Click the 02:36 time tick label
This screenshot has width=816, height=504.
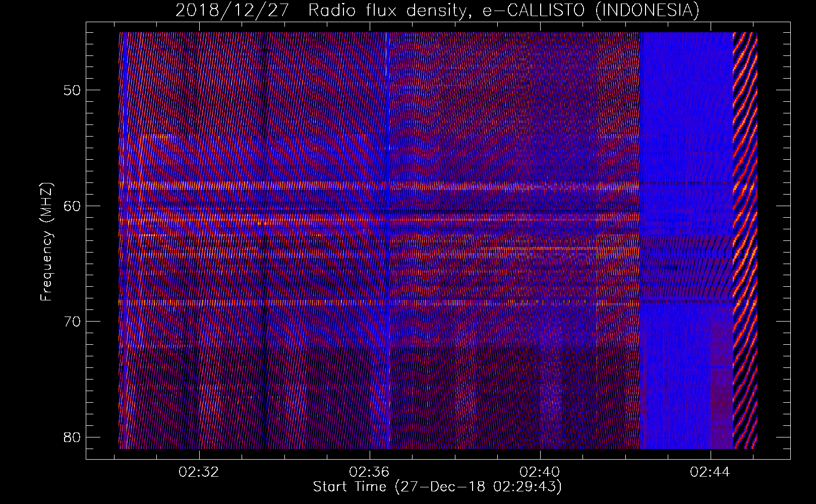click(x=370, y=472)
